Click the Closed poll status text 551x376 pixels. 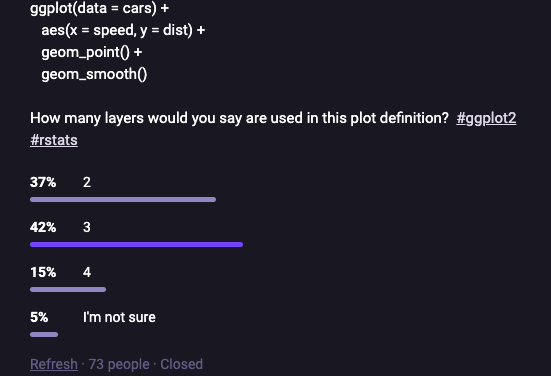181,364
